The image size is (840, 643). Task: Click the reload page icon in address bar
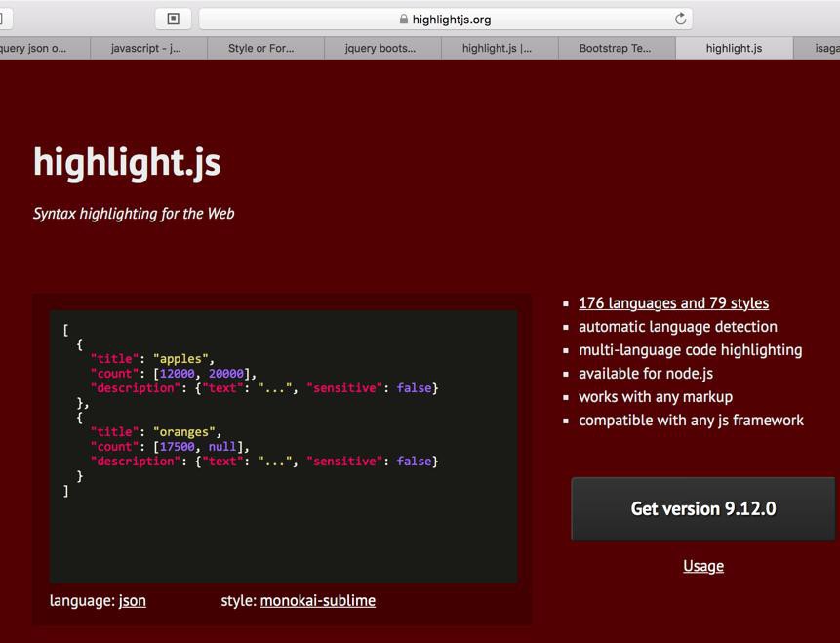tap(680, 20)
